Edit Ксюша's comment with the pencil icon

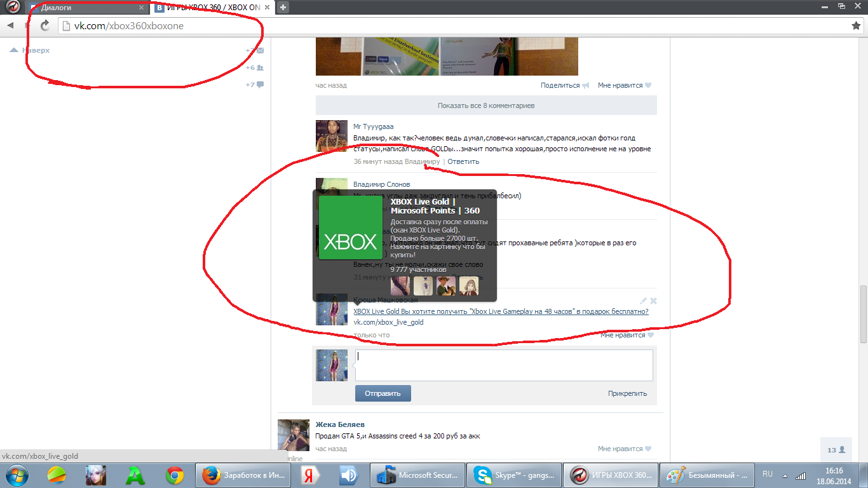pyautogui.click(x=643, y=301)
